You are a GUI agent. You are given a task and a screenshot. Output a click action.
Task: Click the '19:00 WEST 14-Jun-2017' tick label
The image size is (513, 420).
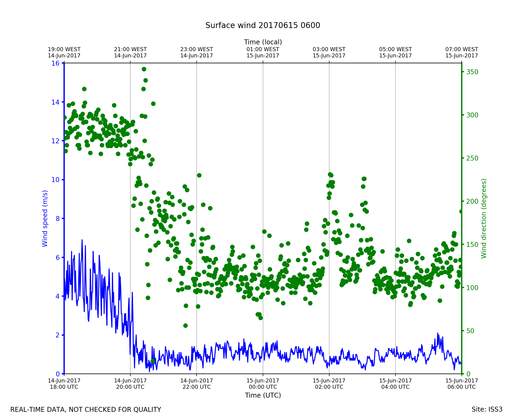click(x=64, y=52)
